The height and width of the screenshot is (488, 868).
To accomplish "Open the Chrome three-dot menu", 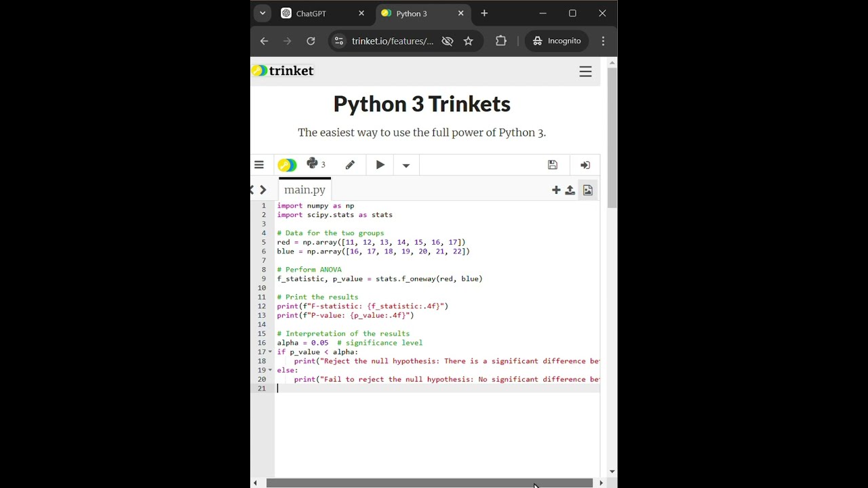I will pos(603,41).
